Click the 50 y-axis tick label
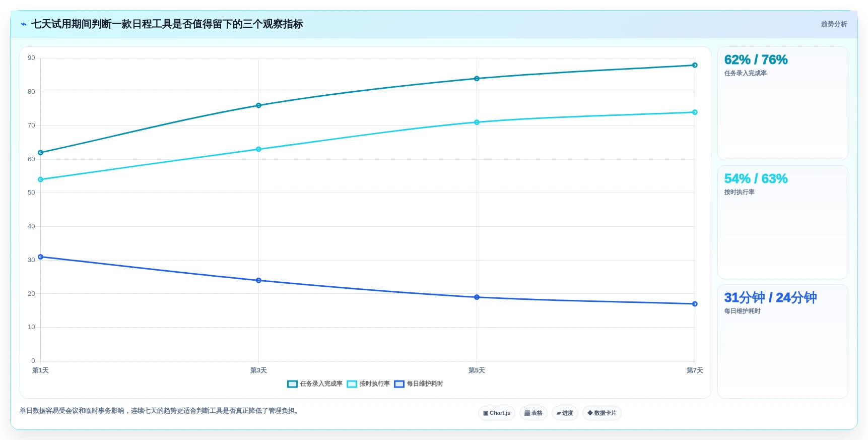The height and width of the screenshot is (440, 868). (x=31, y=193)
